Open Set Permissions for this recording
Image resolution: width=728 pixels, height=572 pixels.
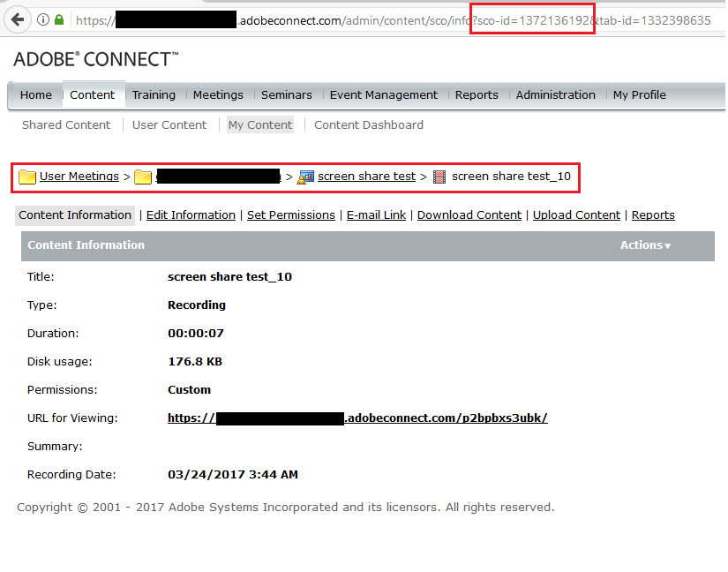(x=290, y=214)
